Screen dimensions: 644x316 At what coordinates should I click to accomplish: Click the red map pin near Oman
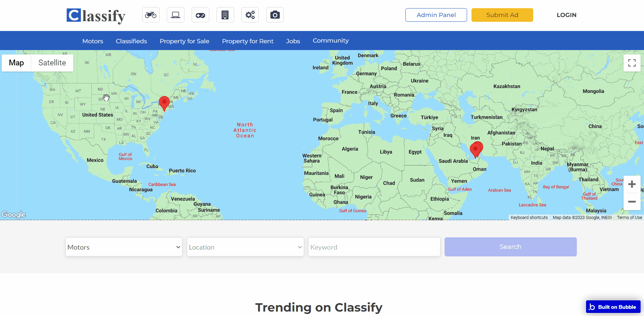(x=476, y=150)
